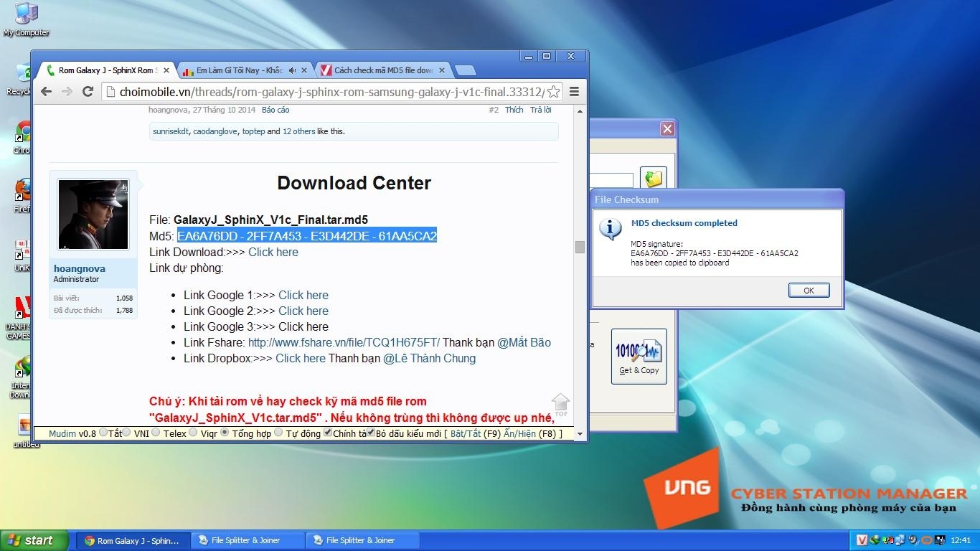Close the Cách check mã MD5 tab

[442, 70]
